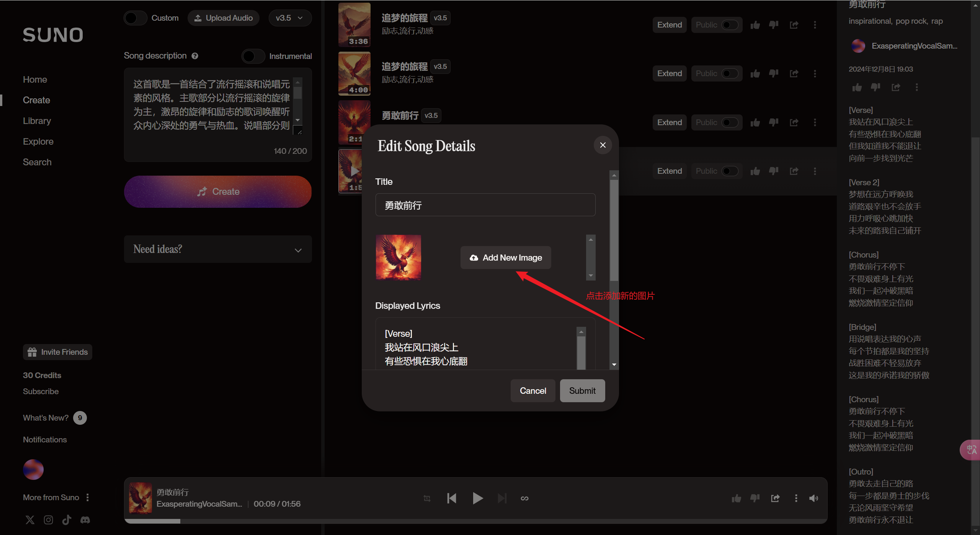
Task: Click the playback progress bar
Action: coord(475,521)
